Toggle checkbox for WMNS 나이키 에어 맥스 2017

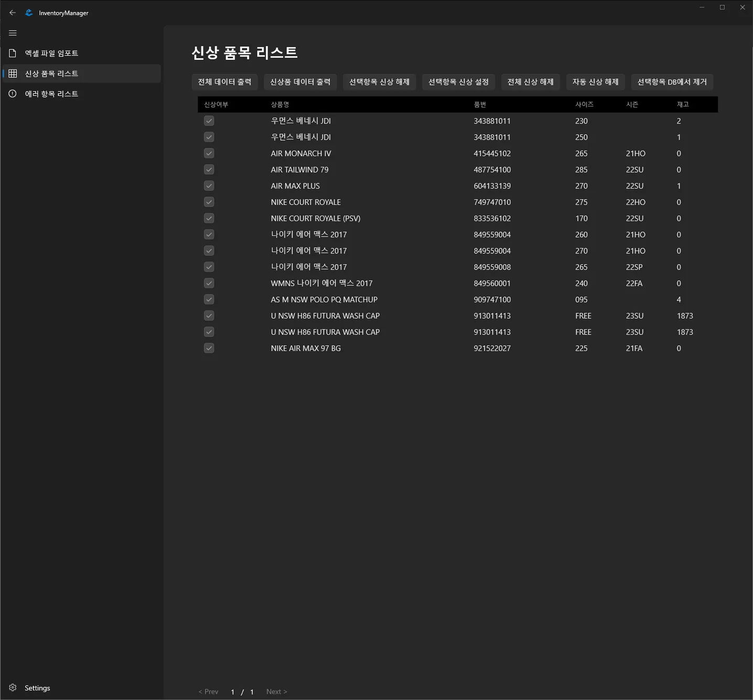click(209, 283)
